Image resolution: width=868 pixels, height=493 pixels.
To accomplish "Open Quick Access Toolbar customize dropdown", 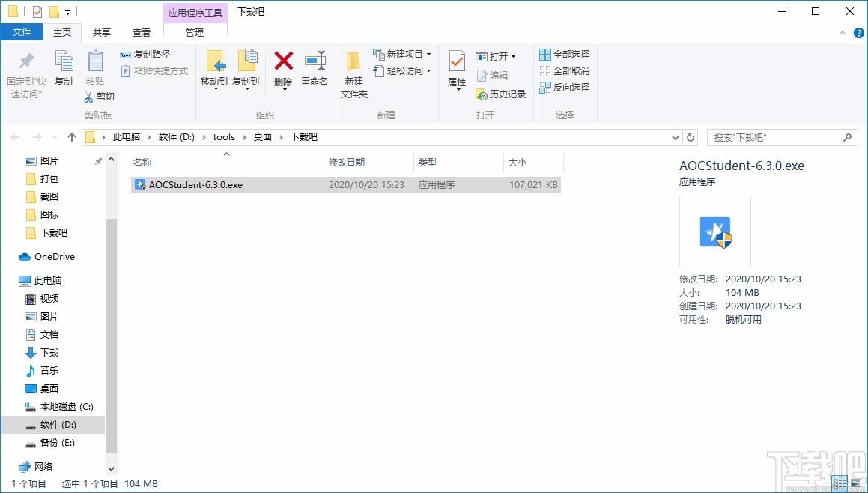I will coord(67,12).
